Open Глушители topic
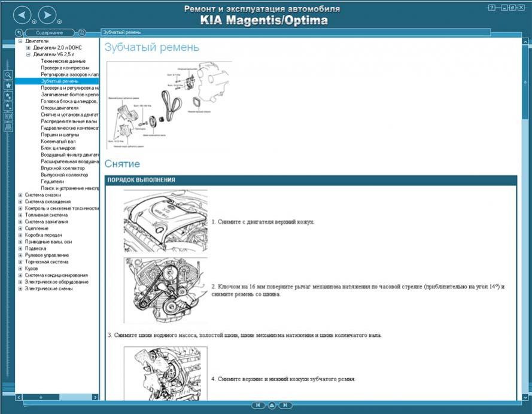 [x=52, y=181]
